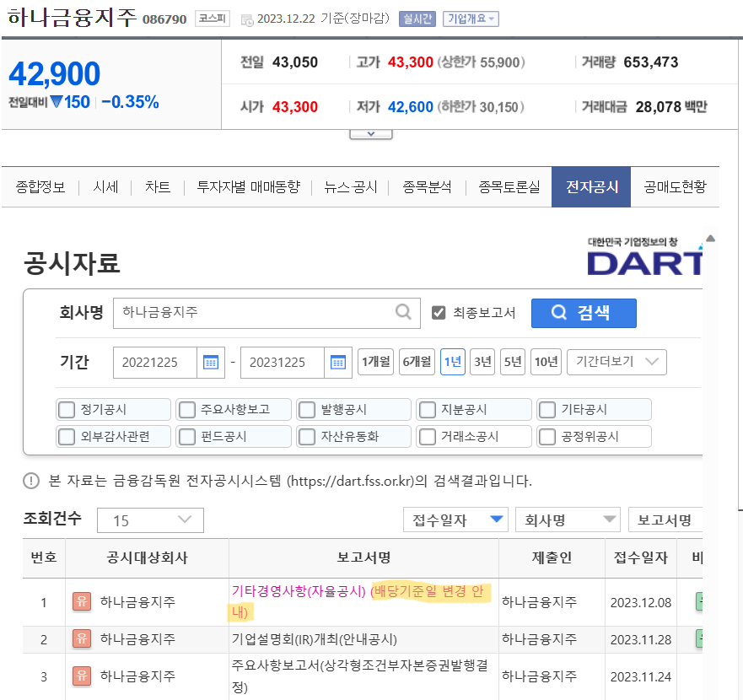Viewport: 743px width, 700px height.
Task: Set period to 10년
Action: point(546,362)
